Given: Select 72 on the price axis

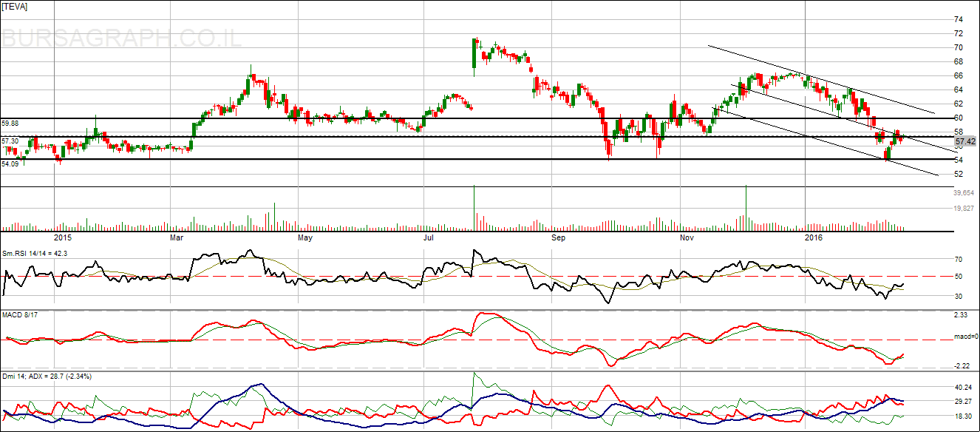Looking at the screenshot, I should (x=958, y=33).
